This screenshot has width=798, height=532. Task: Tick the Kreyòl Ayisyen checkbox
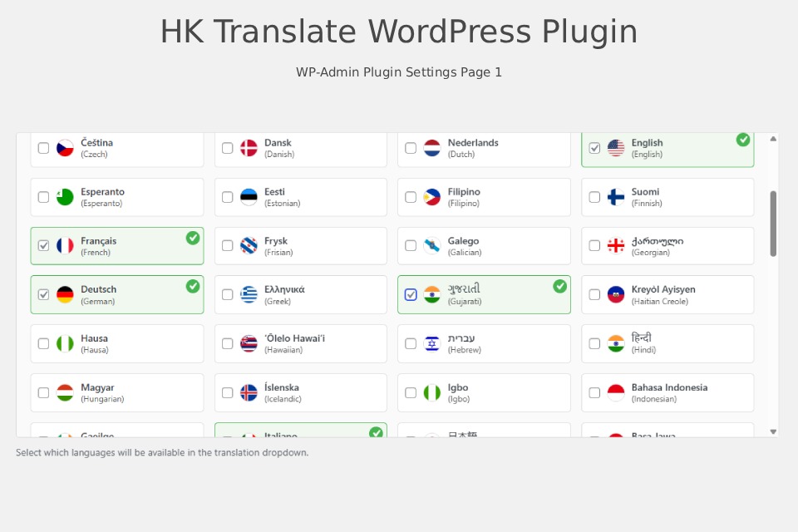pos(594,295)
